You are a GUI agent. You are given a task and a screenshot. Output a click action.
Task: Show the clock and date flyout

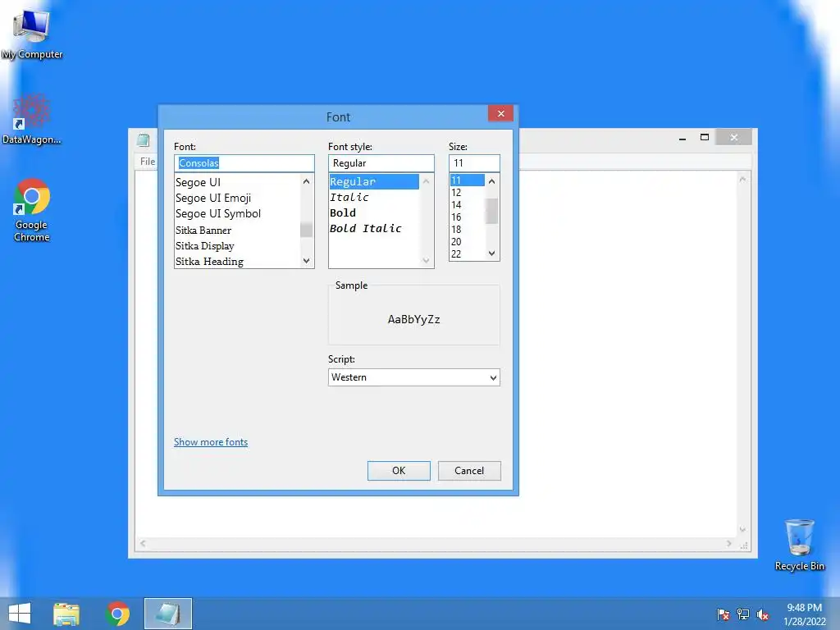click(x=804, y=614)
